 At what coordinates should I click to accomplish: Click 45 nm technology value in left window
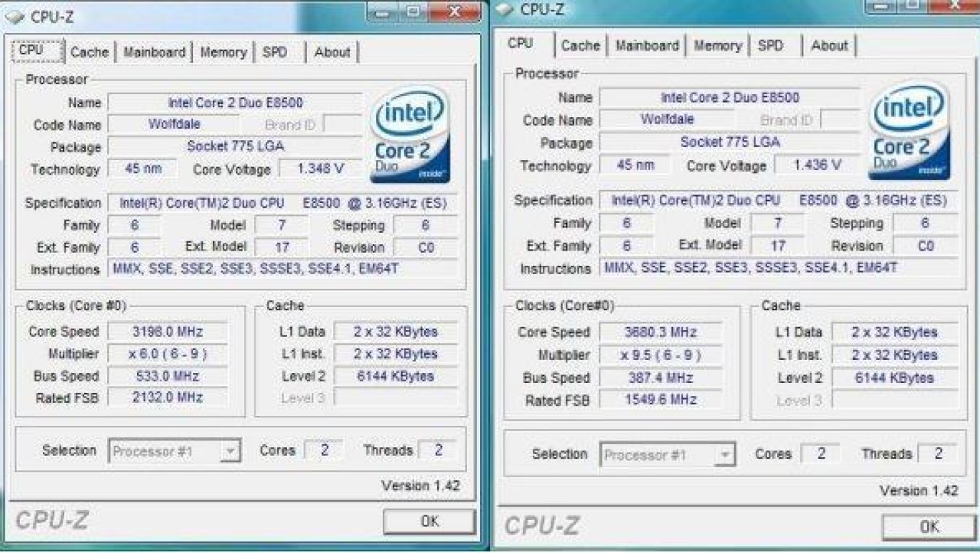click(143, 169)
